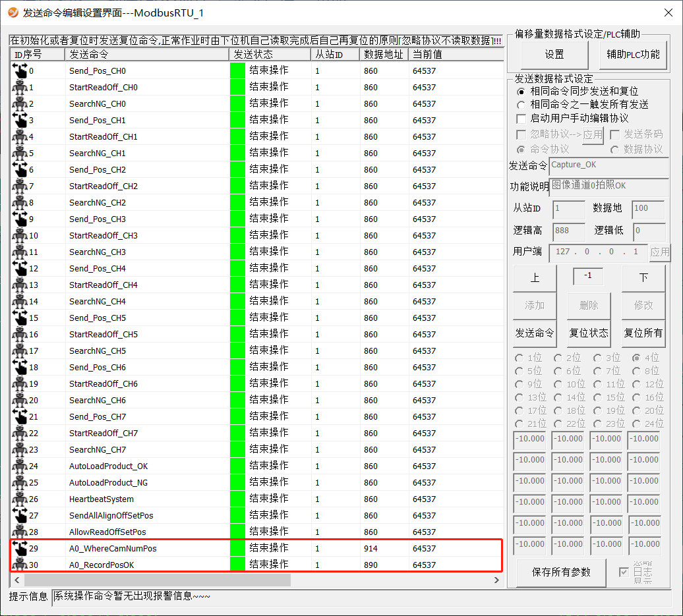Enable 启动用户手动编辑协议 checkbox
Screen dimensions: 683x616
tap(521, 119)
